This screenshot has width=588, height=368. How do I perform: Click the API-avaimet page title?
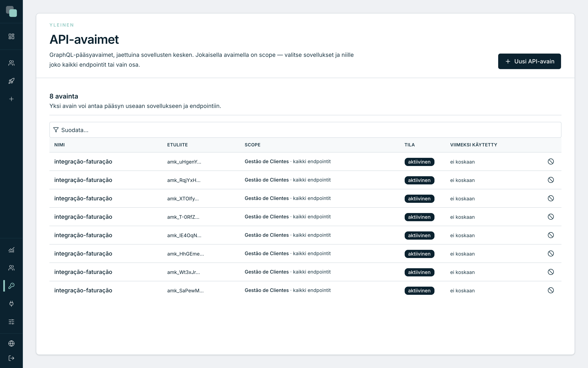[x=84, y=39]
